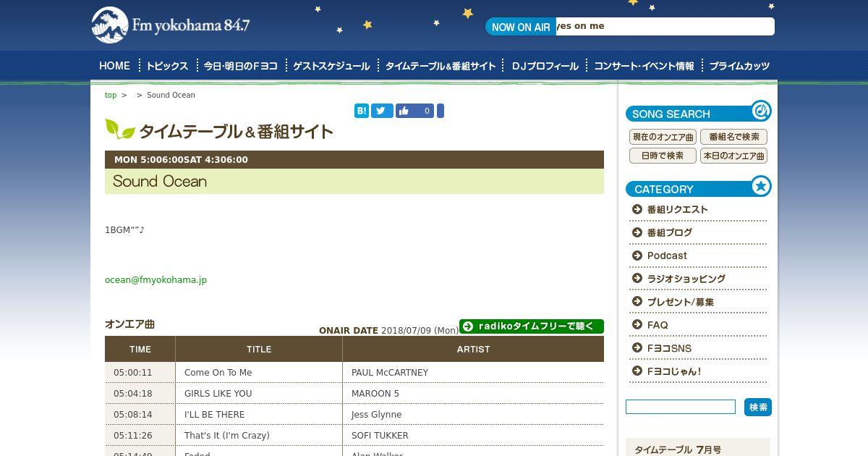Image resolution: width=868 pixels, height=456 pixels.
Task: Click Facebook like thumbs-up button
Action: click(x=414, y=111)
